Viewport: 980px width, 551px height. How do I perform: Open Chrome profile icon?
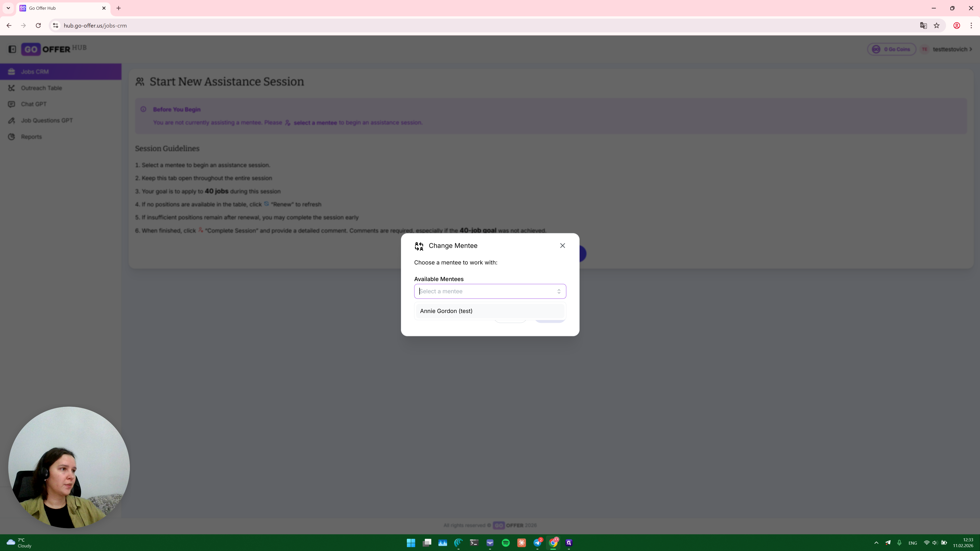click(957, 26)
